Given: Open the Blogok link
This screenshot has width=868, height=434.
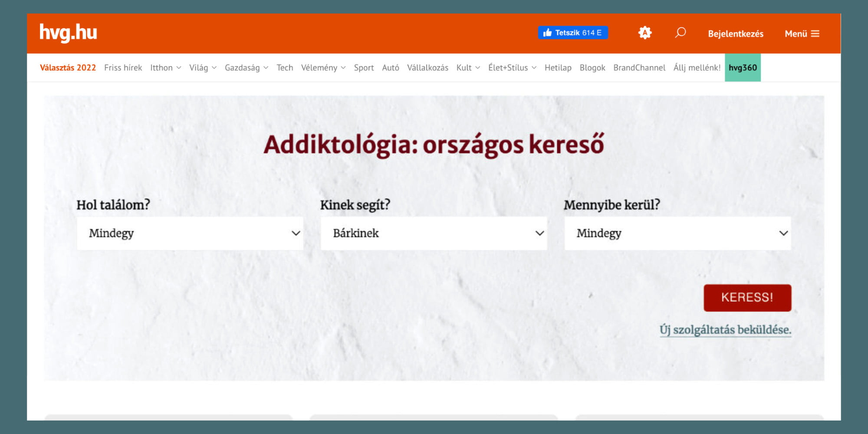Looking at the screenshot, I should click(x=592, y=68).
